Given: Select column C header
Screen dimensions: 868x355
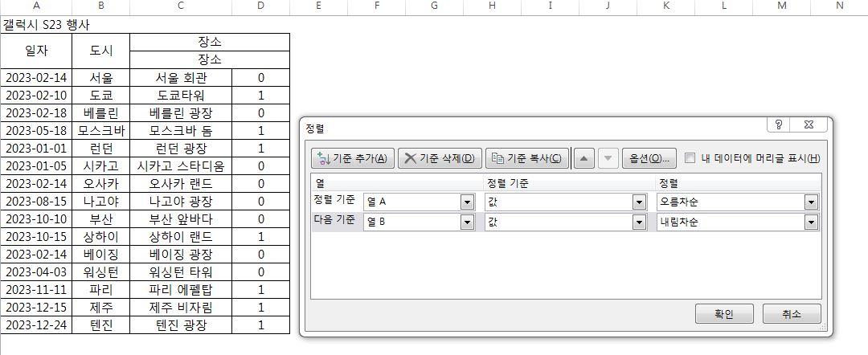Looking at the screenshot, I should [181, 6].
